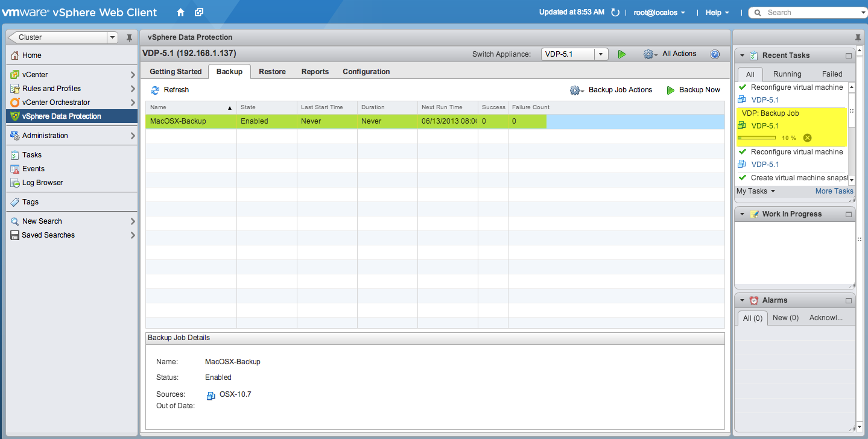Click the 06/13/2013 Next Run Time cell

pyautogui.click(x=448, y=121)
